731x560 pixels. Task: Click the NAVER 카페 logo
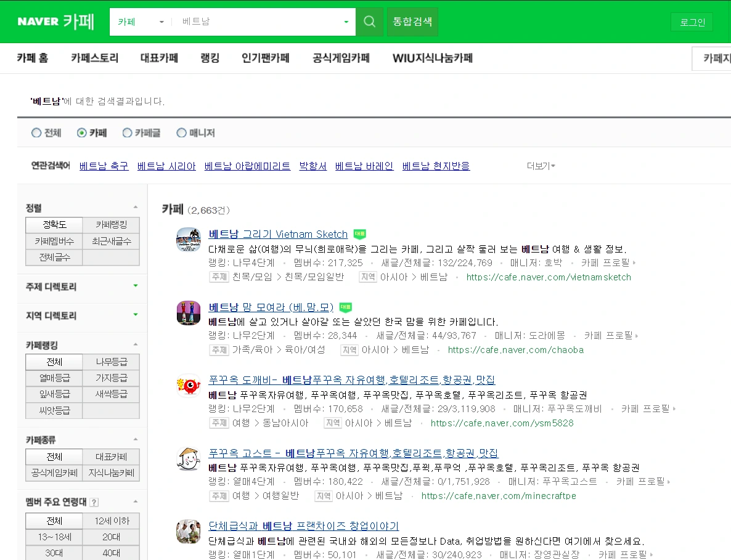coord(54,20)
